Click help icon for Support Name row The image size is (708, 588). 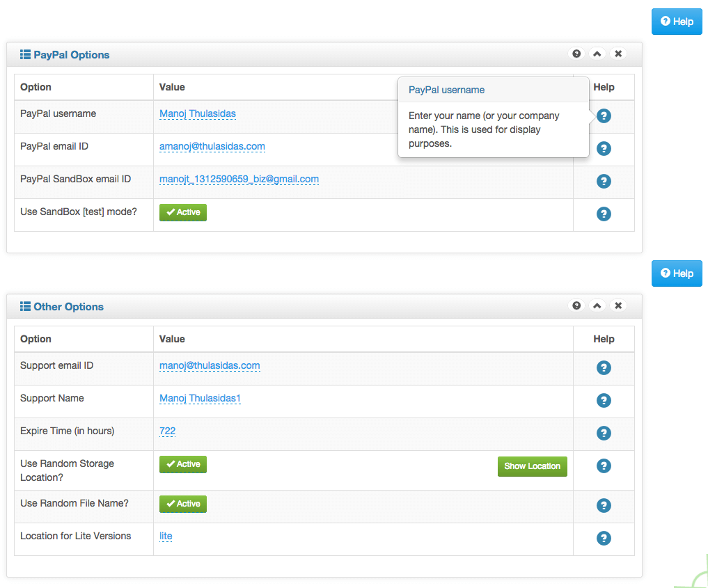tap(604, 400)
